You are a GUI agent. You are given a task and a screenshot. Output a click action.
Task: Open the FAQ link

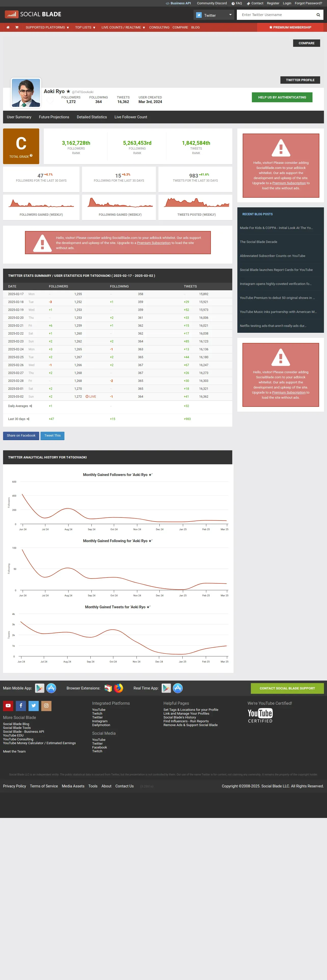pyautogui.click(x=237, y=3)
